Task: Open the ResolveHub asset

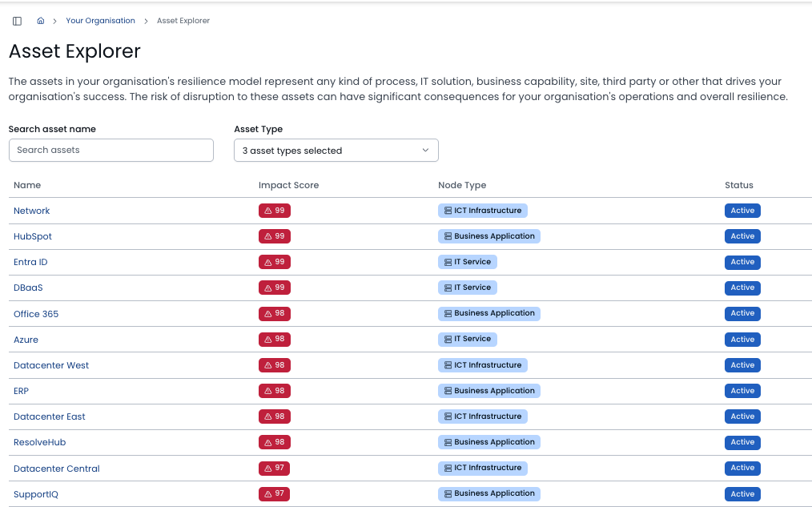Action: click(x=40, y=443)
